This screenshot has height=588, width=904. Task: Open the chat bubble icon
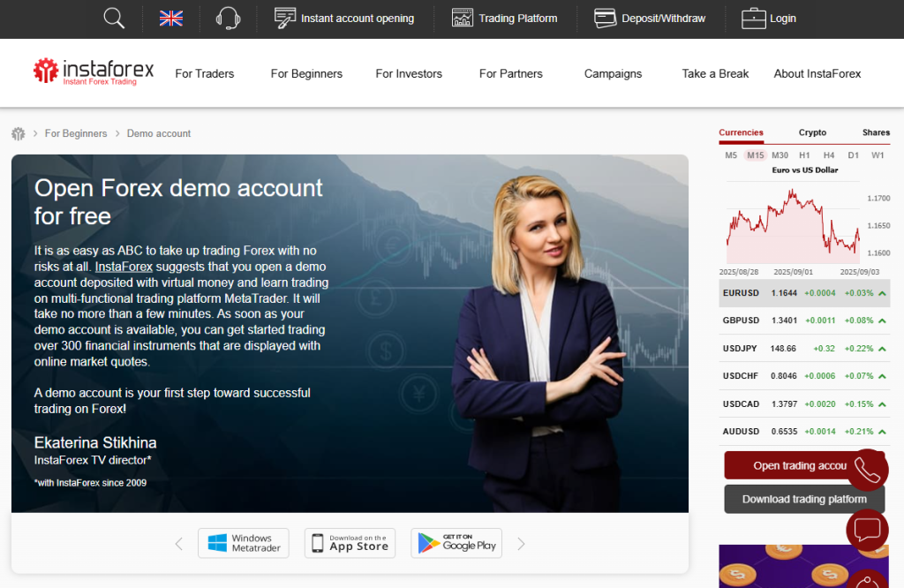(x=867, y=530)
